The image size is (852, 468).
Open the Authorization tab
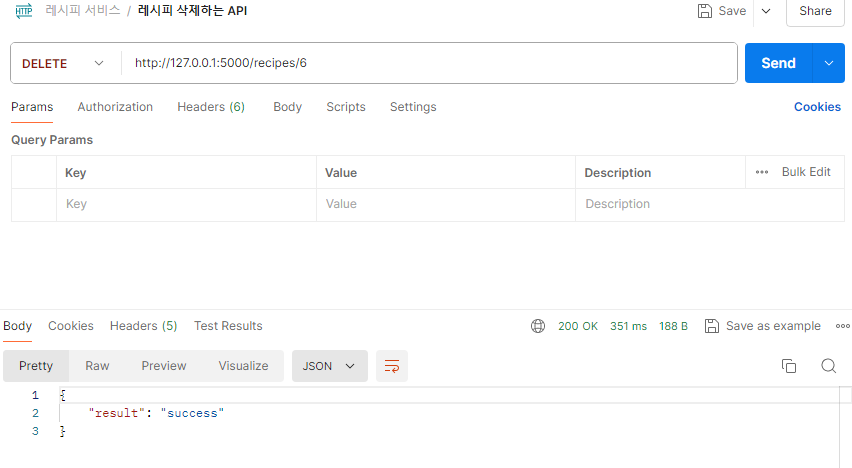[115, 107]
